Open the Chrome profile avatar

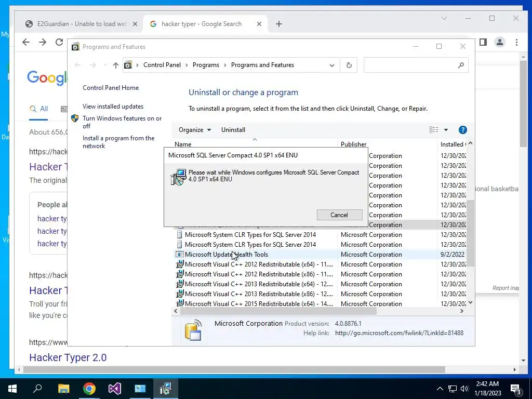coord(500,42)
